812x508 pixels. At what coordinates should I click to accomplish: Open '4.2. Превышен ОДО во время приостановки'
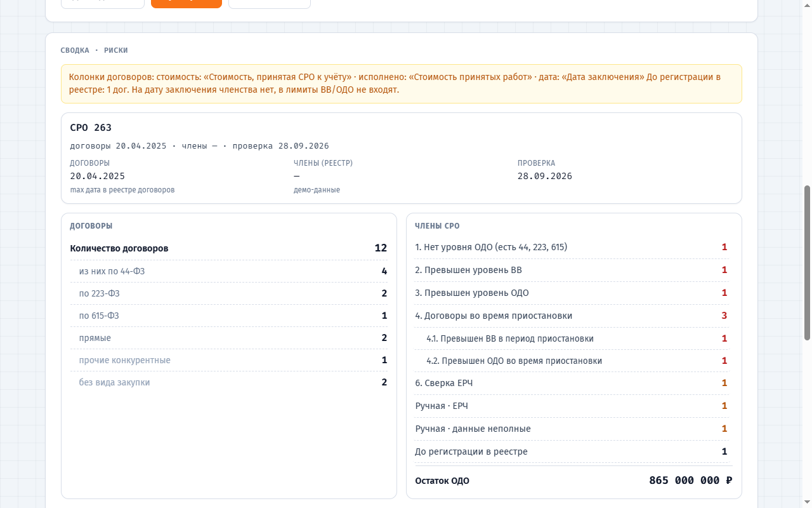[x=572, y=361]
